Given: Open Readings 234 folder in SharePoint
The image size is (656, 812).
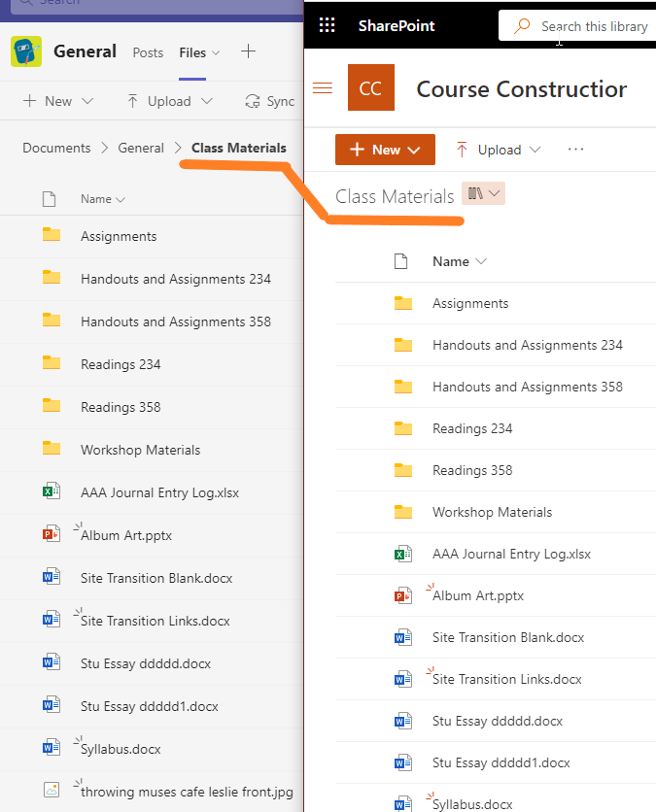Looking at the screenshot, I should [x=472, y=428].
